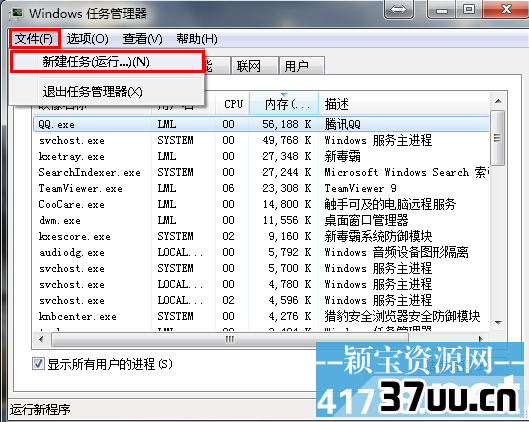Click the 触手可及的电脑远程服务 description
The width and height of the screenshot is (529, 422).
pyautogui.click(x=390, y=204)
